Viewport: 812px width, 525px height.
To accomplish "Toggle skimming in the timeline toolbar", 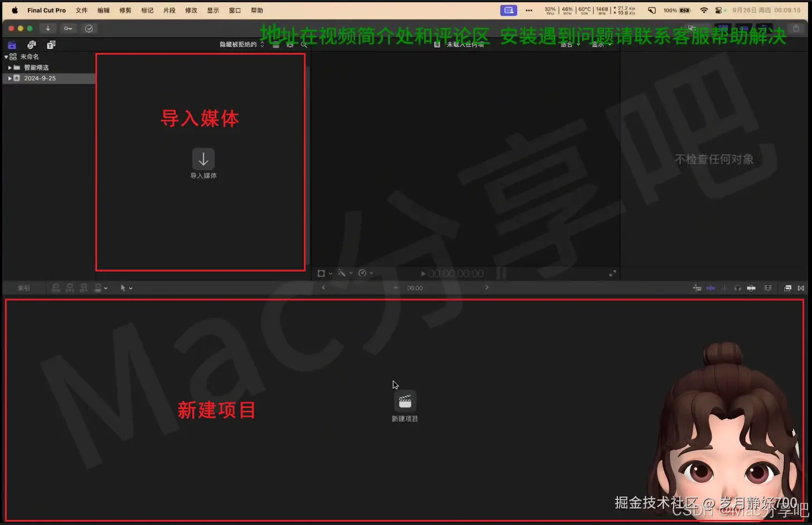I will tap(698, 288).
